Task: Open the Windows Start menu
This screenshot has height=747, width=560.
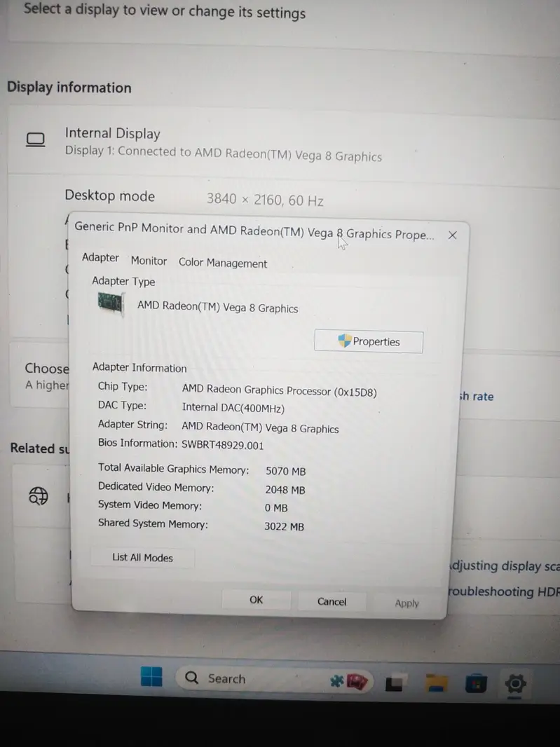Action: pyautogui.click(x=151, y=677)
